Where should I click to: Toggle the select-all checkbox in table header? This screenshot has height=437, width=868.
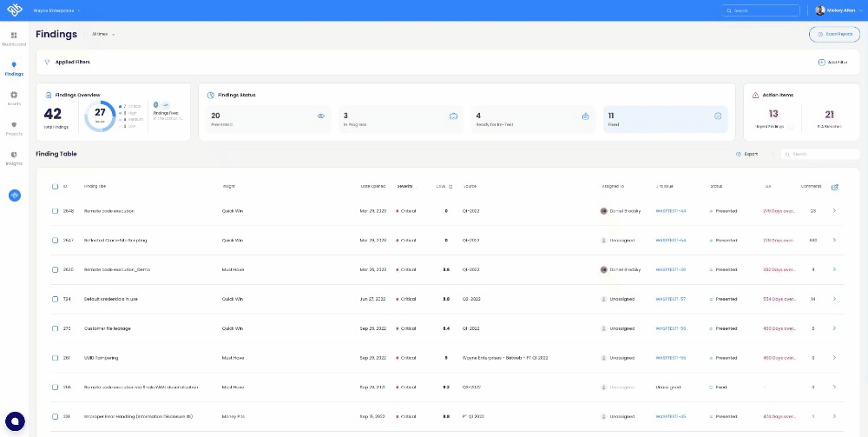tap(55, 187)
